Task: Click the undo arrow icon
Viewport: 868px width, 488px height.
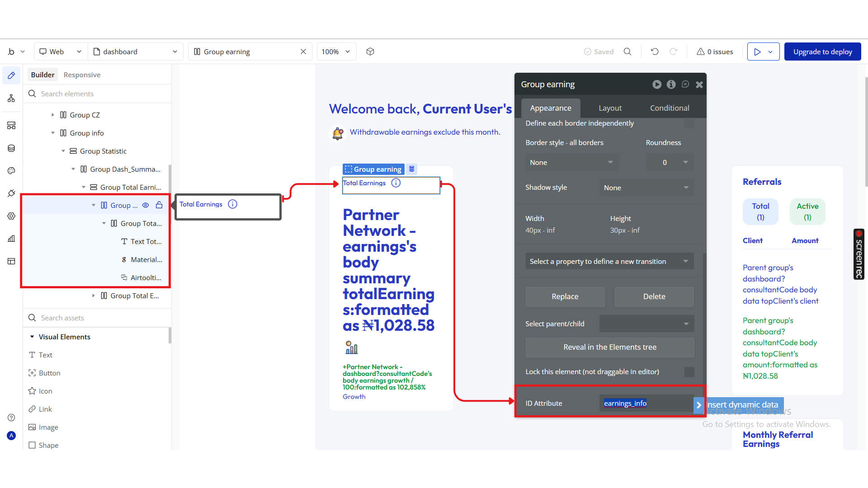Action: click(655, 52)
